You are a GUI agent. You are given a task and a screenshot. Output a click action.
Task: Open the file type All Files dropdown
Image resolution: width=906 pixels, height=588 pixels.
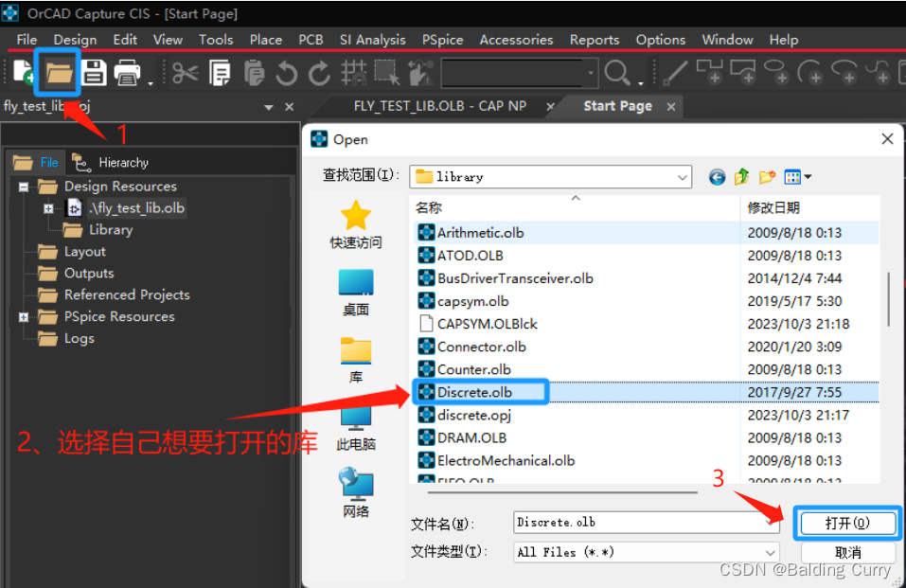[x=771, y=552]
